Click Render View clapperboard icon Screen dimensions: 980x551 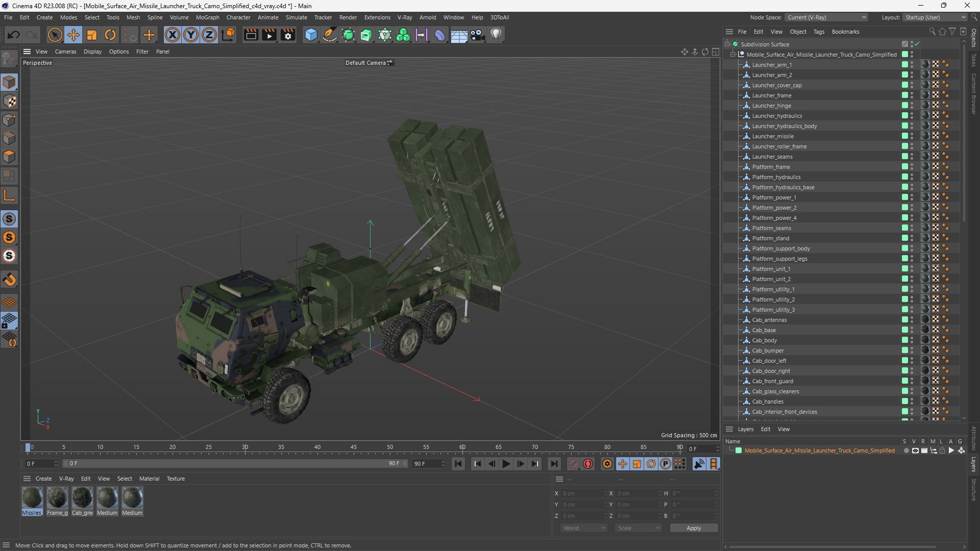click(x=251, y=35)
